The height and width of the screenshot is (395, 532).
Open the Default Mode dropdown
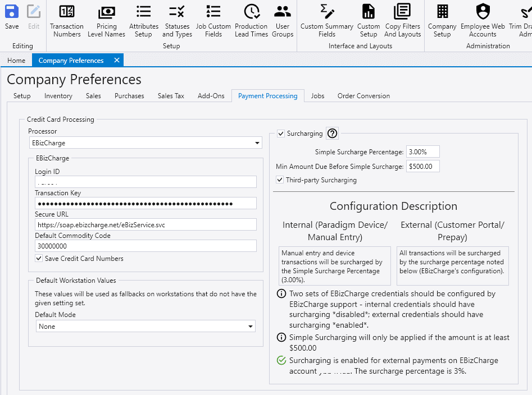click(x=251, y=327)
